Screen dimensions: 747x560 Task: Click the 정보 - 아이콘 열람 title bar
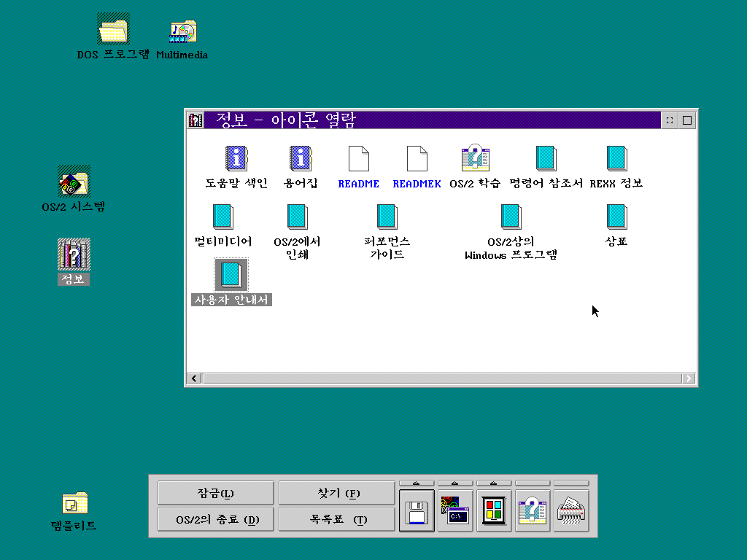pos(432,120)
